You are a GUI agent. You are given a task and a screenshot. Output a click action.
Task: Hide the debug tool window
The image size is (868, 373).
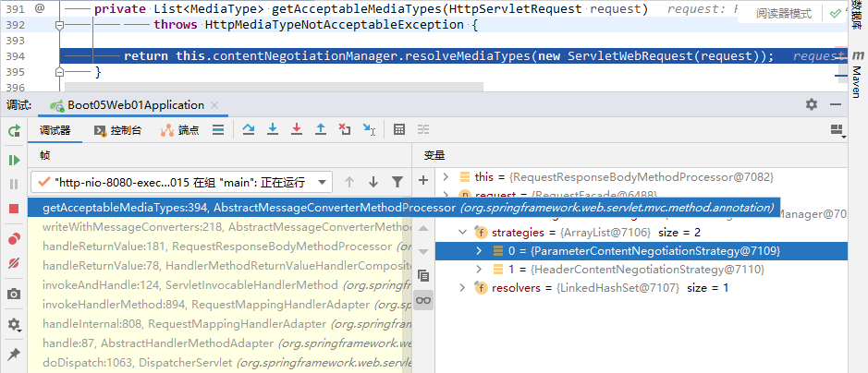click(836, 104)
